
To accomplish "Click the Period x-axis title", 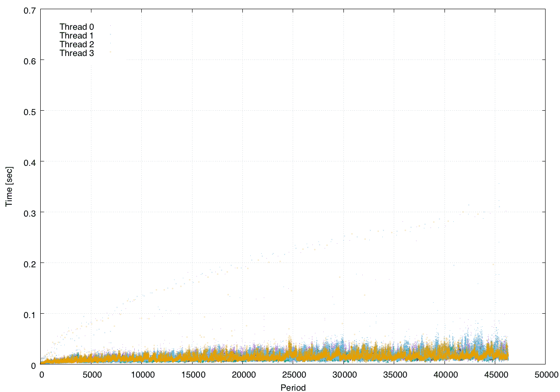I will coord(293,387).
